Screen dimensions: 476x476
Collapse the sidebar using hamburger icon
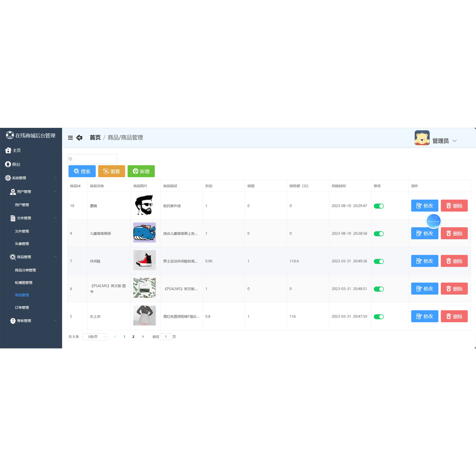tap(70, 138)
